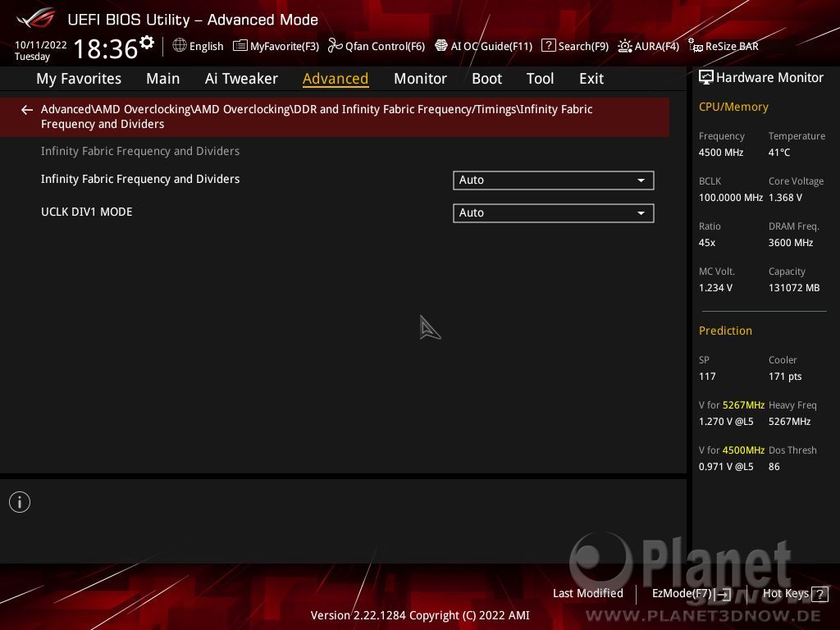
Task: Go back using the left arrow
Action: click(27, 110)
